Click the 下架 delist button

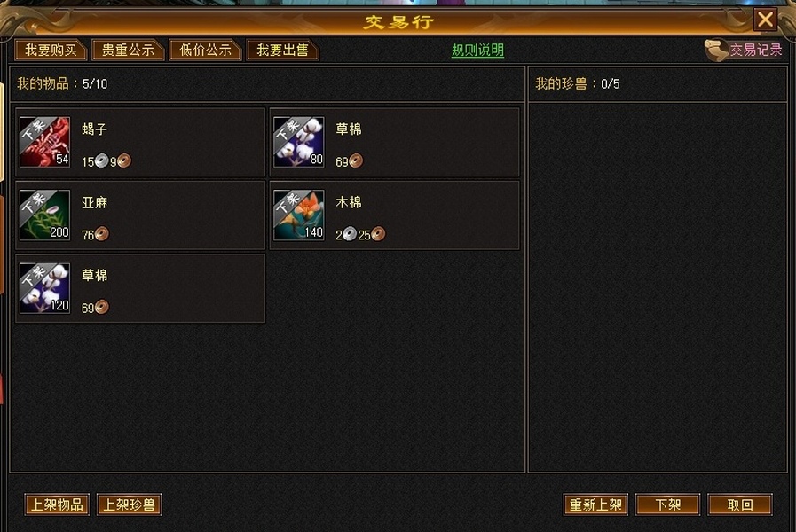667,505
